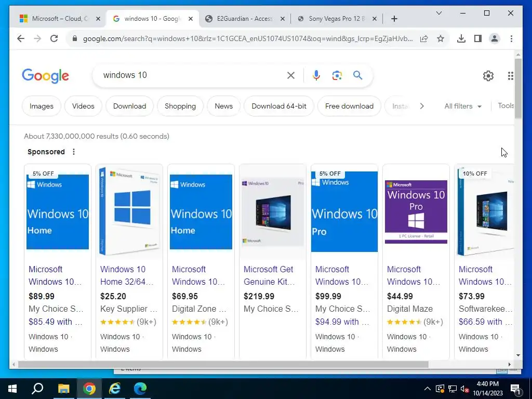Open the purple Windows 10 Pro image
This screenshot has width=532, height=399.
pyautogui.click(x=416, y=212)
